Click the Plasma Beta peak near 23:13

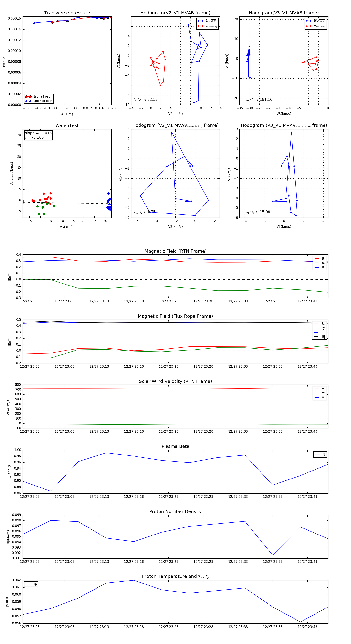coord(106,453)
